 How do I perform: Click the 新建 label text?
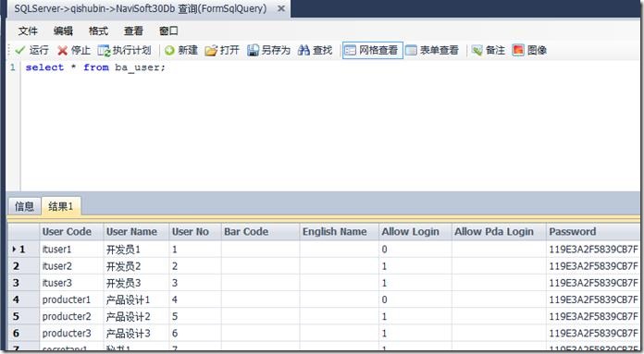(188, 51)
